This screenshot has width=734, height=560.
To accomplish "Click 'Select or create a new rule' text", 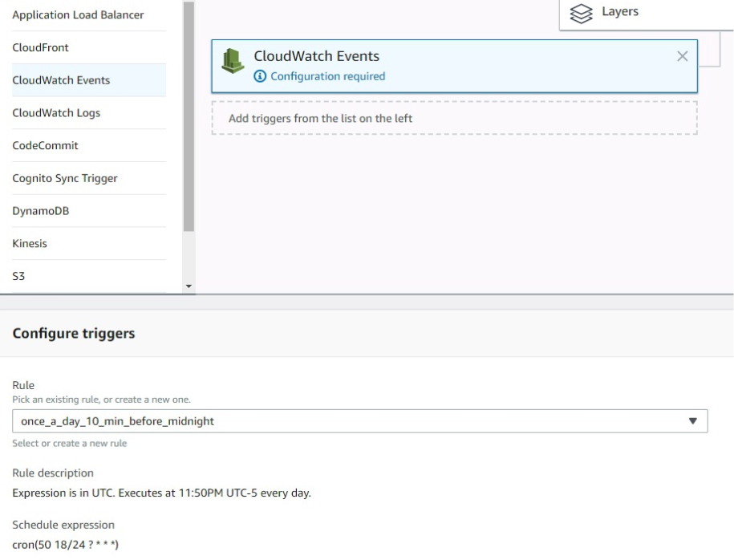I will 69,444.
